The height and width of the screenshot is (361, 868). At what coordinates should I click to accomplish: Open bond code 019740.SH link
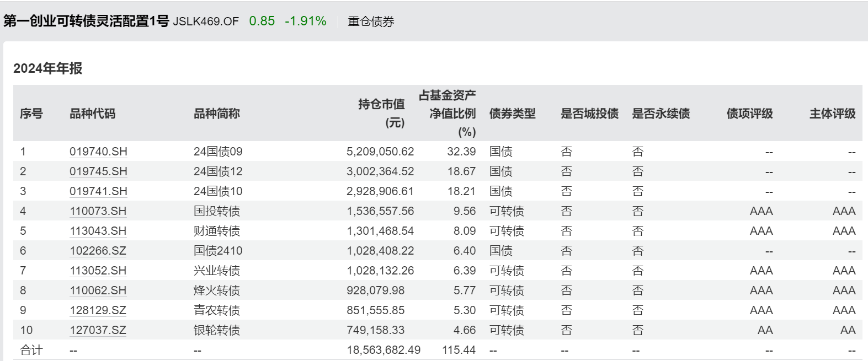[x=98, y=152]
